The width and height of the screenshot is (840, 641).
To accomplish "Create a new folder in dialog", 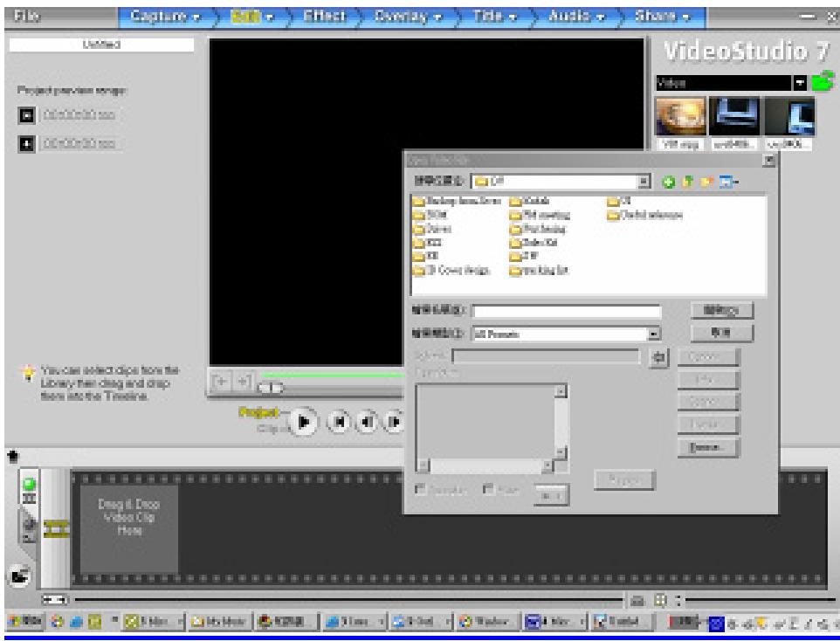I will tap(706, 183).
